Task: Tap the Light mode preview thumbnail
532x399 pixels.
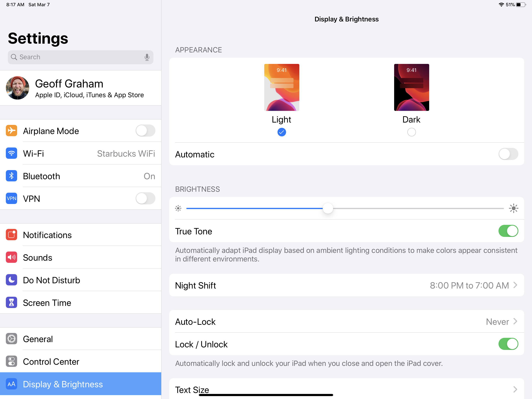Action: tap(282, 87)
